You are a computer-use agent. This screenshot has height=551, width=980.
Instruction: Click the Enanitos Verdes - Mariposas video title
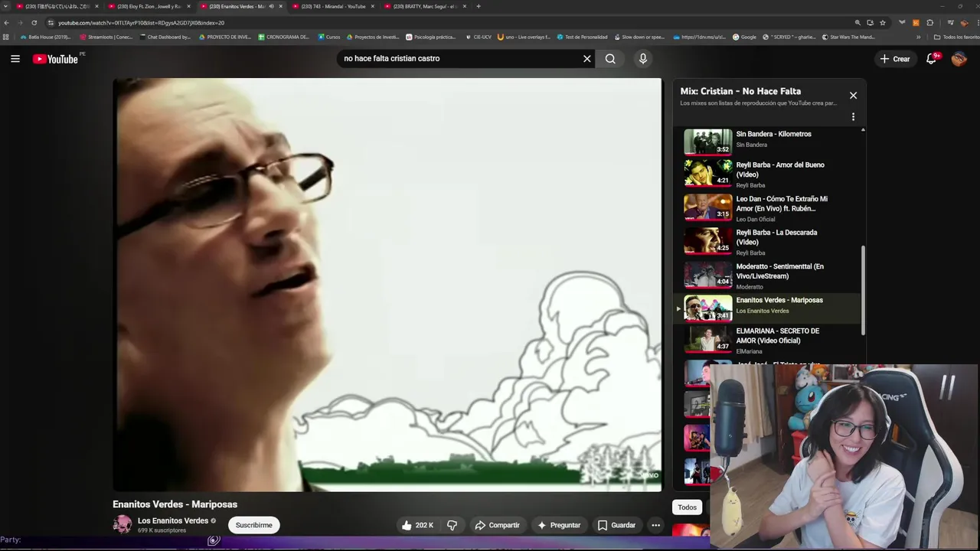[x=175, y=504]
